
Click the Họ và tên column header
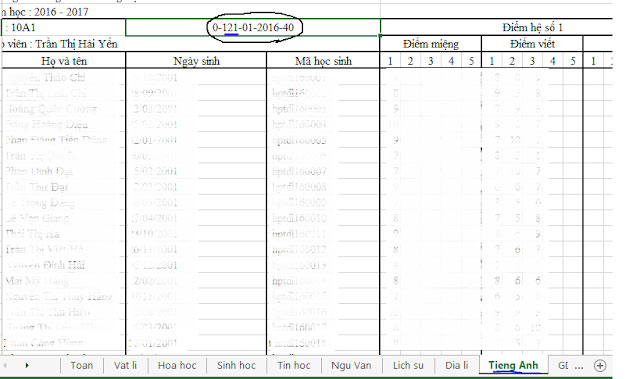pyautogui.click(x=64, y=61)
